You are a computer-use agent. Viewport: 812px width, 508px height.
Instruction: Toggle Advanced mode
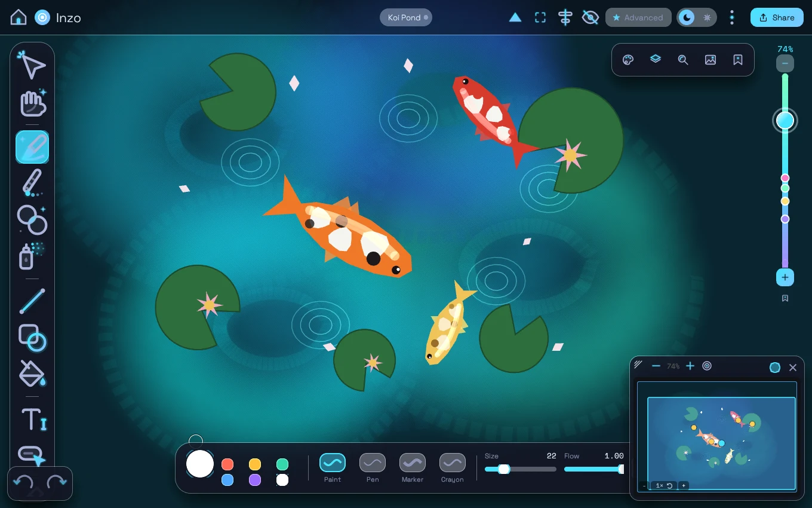click(638, 17)
